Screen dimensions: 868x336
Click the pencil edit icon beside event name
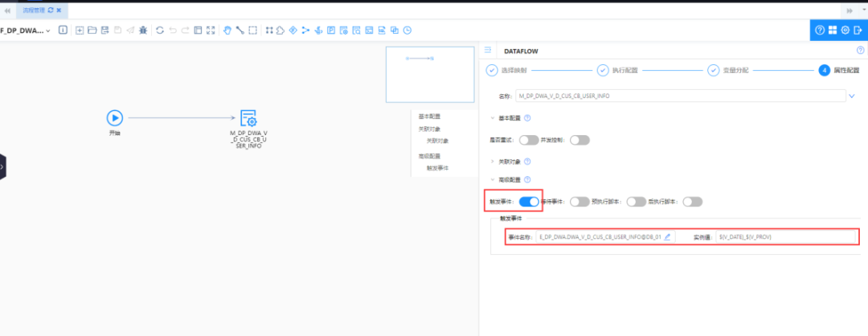[x=667, y=236]
